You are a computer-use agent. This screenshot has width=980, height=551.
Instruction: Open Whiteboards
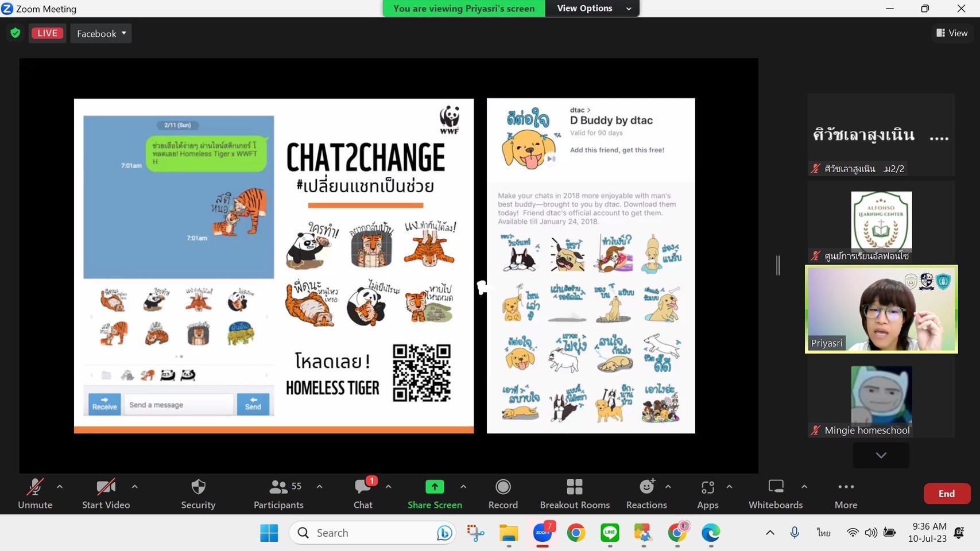775,494
